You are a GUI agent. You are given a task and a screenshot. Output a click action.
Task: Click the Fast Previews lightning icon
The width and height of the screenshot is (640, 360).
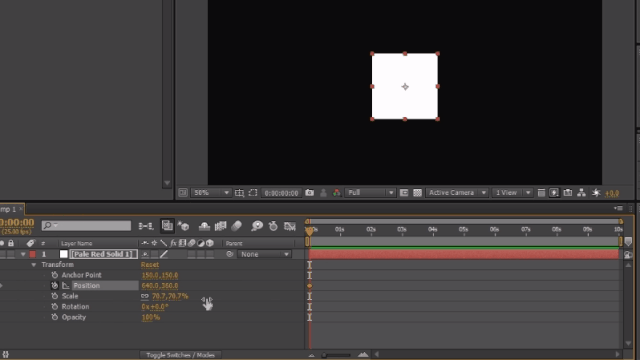click(x=554, y=193)
